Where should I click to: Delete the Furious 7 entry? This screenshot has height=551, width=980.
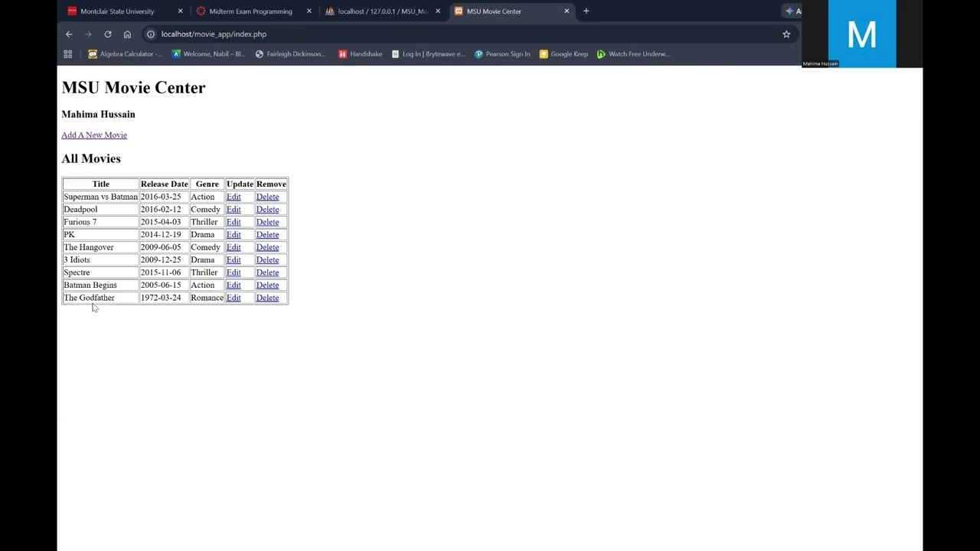(x=267, y=223)
